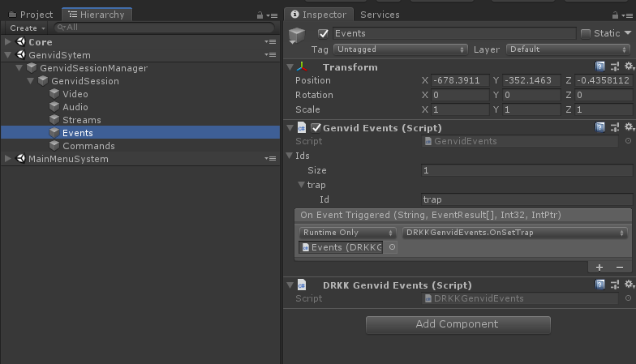Edit the object name field Events

click(454, 33)
